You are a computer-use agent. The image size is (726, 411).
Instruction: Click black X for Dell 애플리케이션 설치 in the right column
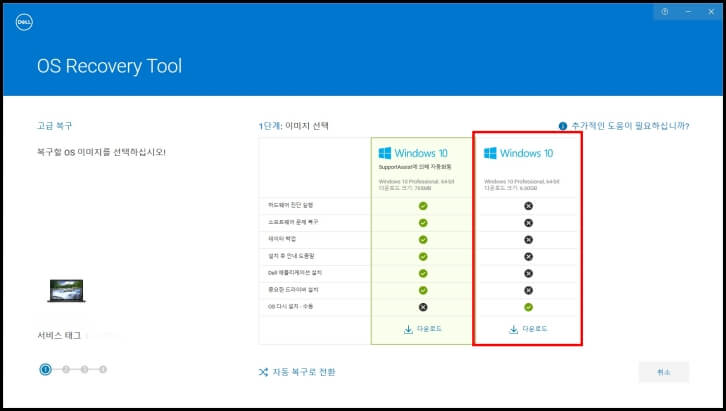tap(528, 274)
